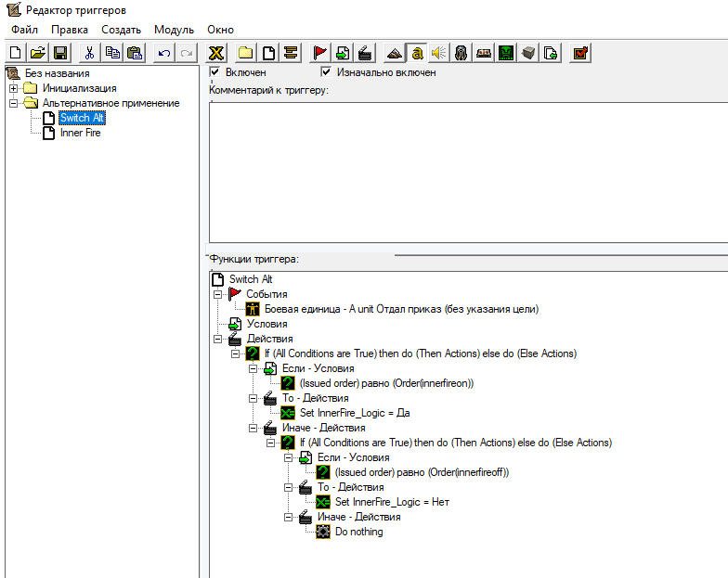Select the 'Do nothing' action
The height and width of the screenshot is (578, 728).
coord(358,532)
